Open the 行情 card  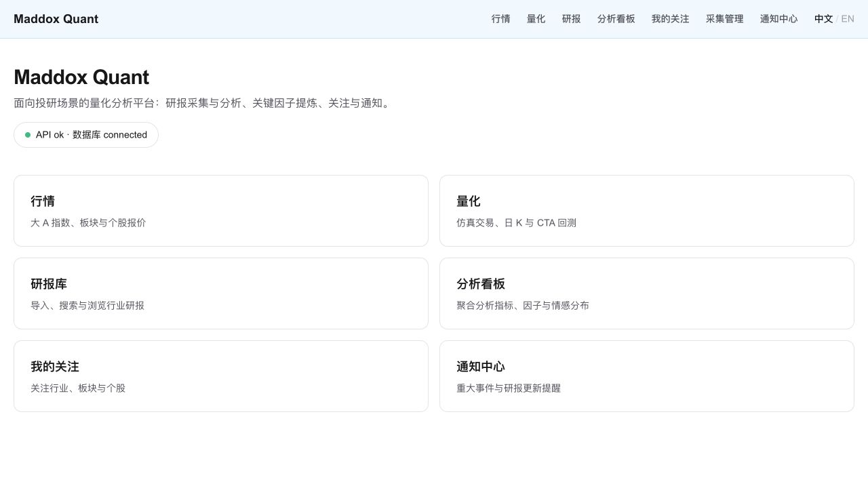click(221, 211)
